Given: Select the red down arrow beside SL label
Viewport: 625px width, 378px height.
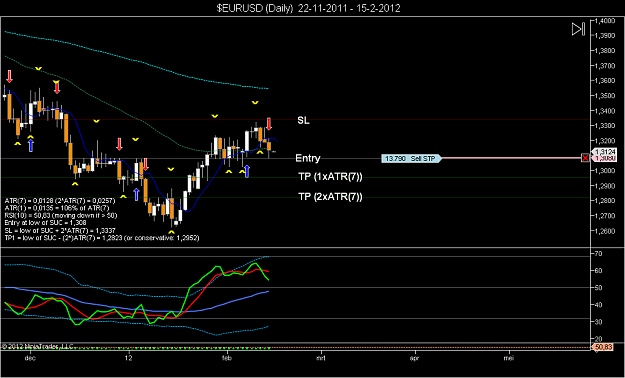Looking at the screenshot, I should [269, 124].
